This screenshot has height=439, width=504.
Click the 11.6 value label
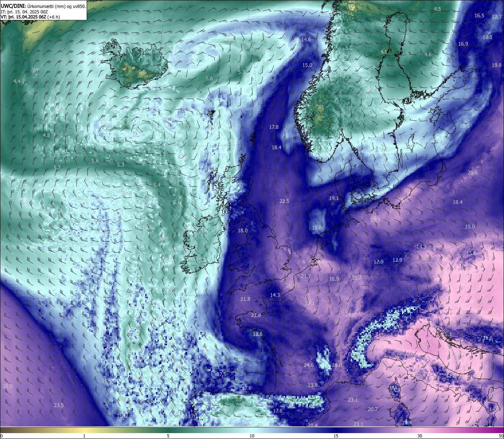pos(487,338)
